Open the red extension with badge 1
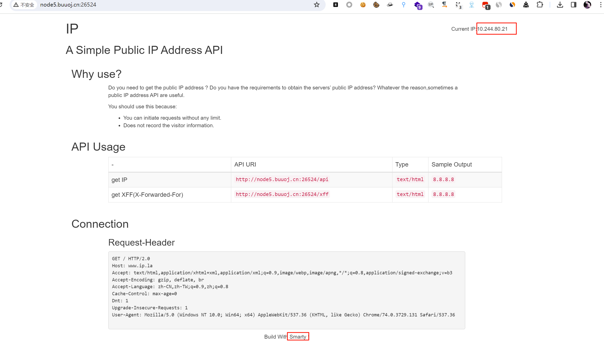Image resolution: width=604 pixels, height=364 pixels. point(485,5)
